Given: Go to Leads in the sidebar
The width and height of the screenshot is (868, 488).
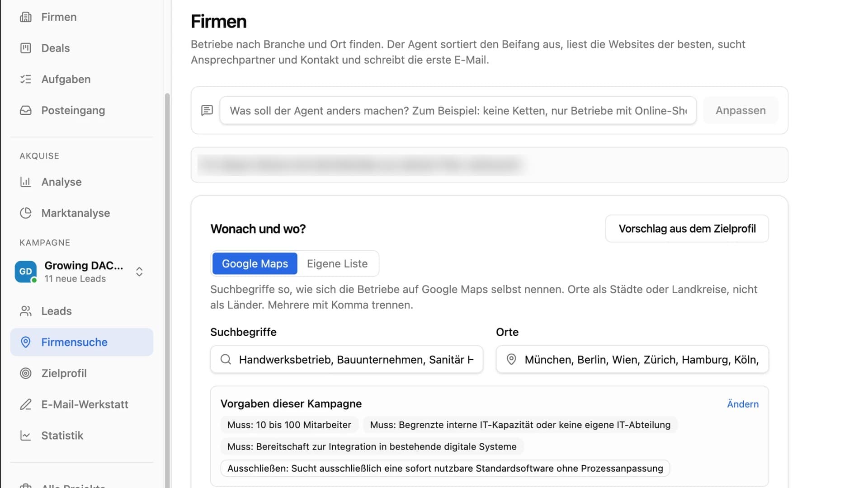Looking at the screenshot, I should point(82,311).
